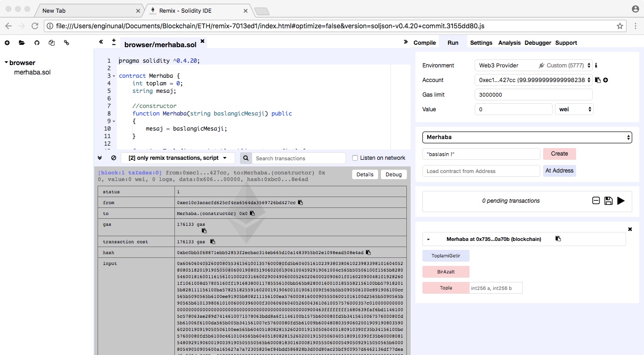Copy selected account address
Screen dimensions: 644x355
[598, 80]
